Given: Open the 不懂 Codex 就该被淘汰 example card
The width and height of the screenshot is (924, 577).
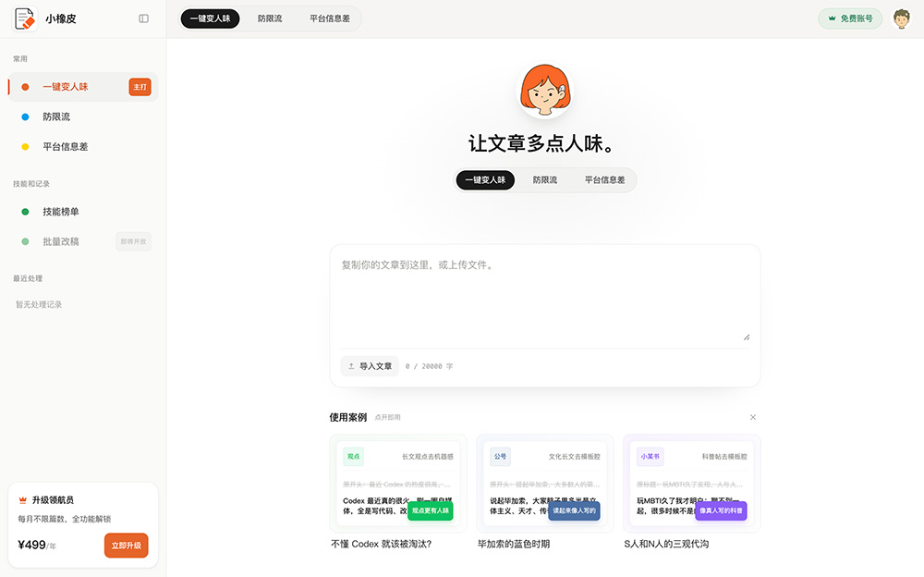Looking at the screenshot, I should coord(398,493).
